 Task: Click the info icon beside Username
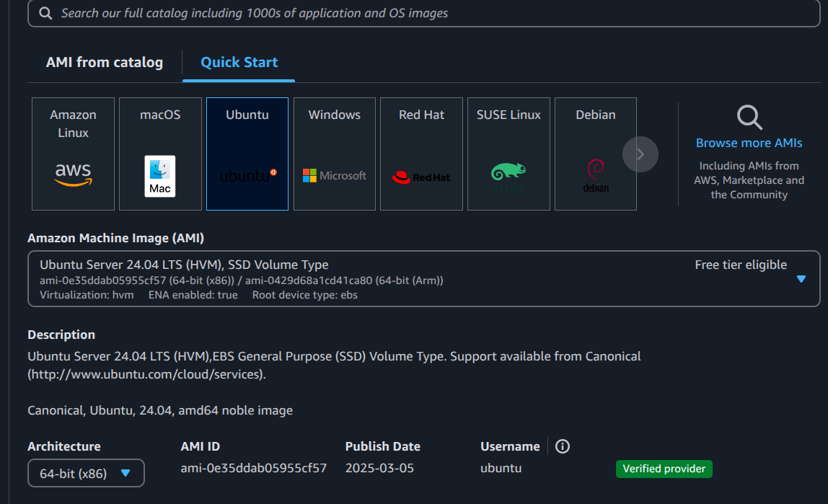[563, 446]
